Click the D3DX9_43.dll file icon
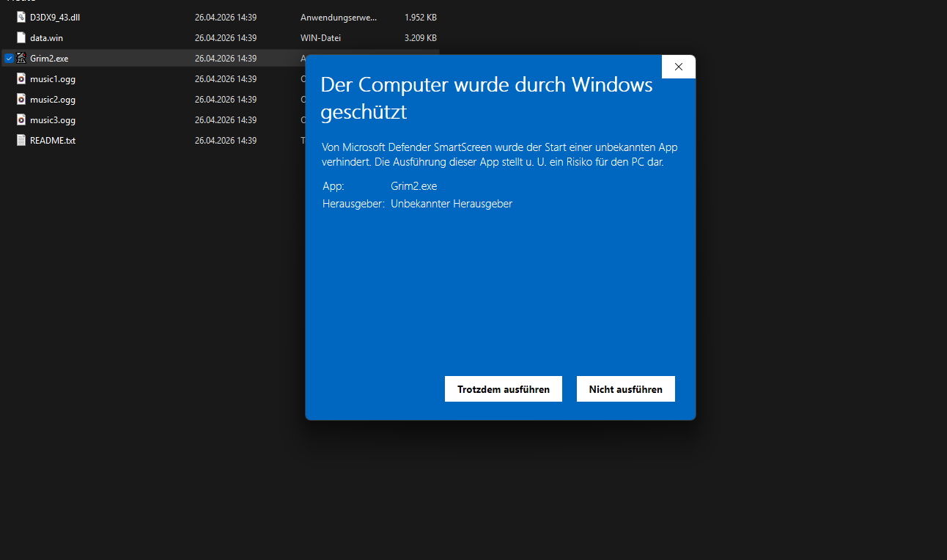This screenshot has height=560, width=947. coord(21,17)
